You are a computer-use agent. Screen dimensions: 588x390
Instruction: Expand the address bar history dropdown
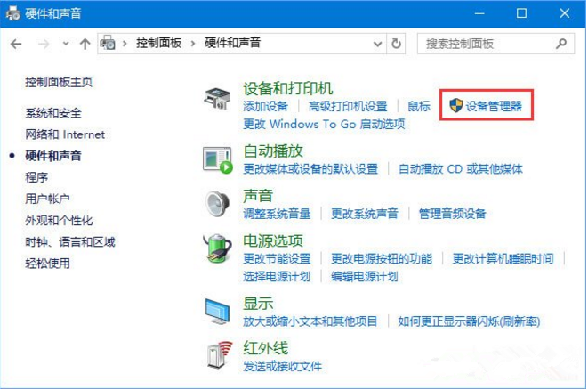click(x=378, y=44)
